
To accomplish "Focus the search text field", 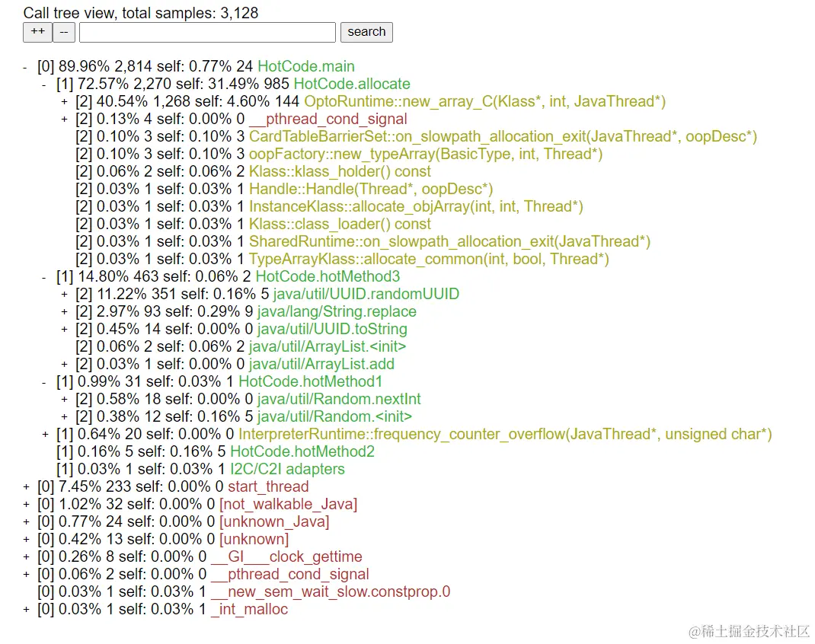I will coord(207,32).
